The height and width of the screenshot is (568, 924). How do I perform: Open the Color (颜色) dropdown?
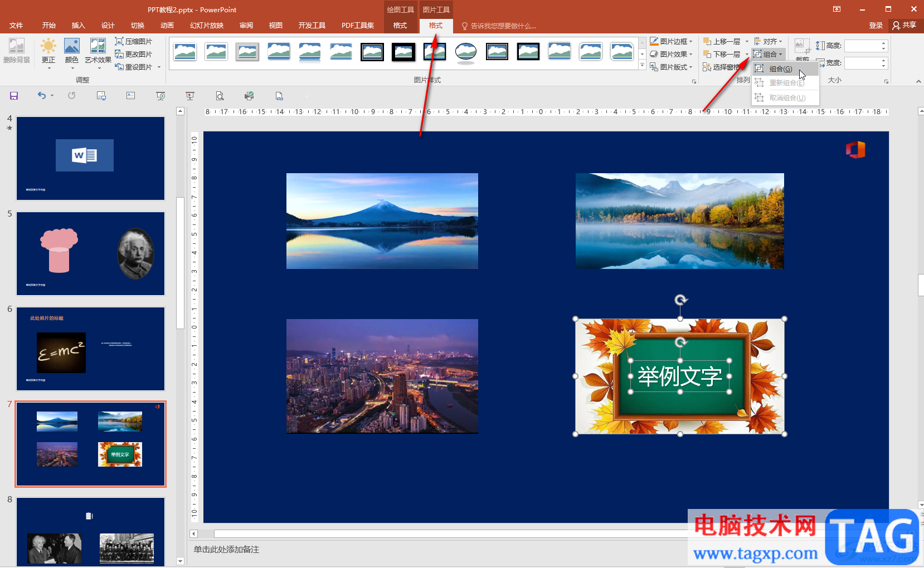(72, 54)
